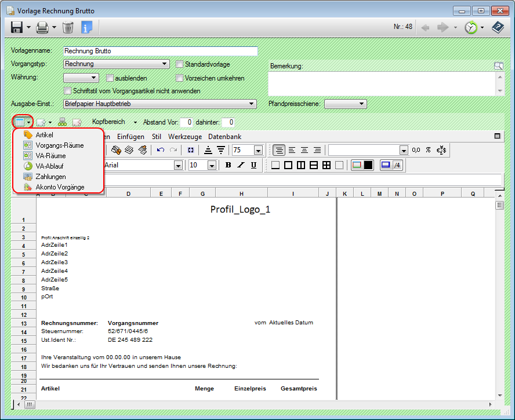Toggle the Vorzeichen umkehren checkbox

point(180,78)
